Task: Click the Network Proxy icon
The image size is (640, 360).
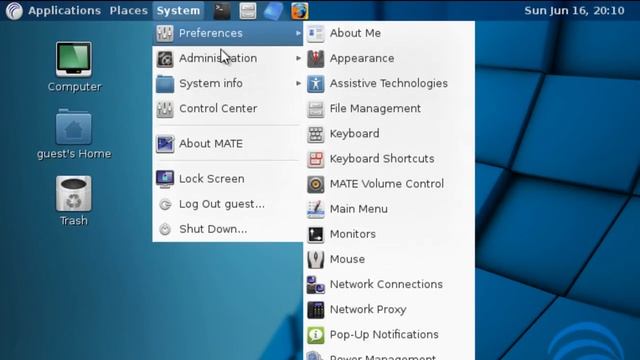Action: click(x=316, y=310)
